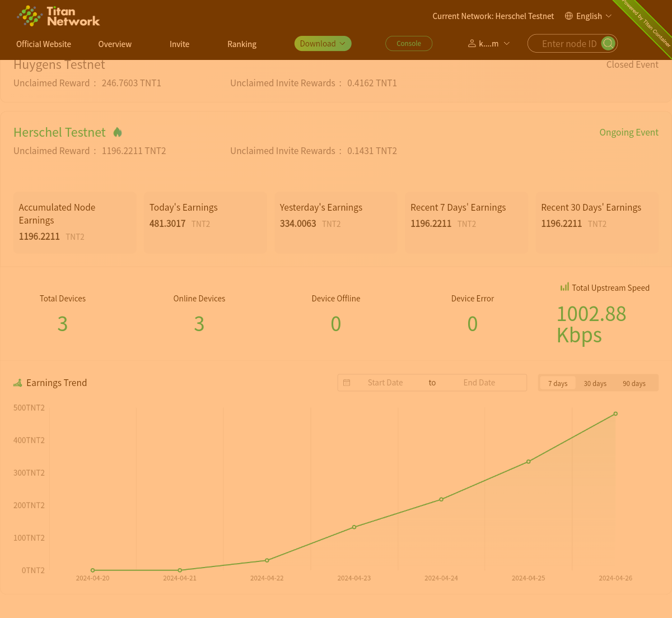Click the user profile icon
672x618 pixels.
[472, 44]
